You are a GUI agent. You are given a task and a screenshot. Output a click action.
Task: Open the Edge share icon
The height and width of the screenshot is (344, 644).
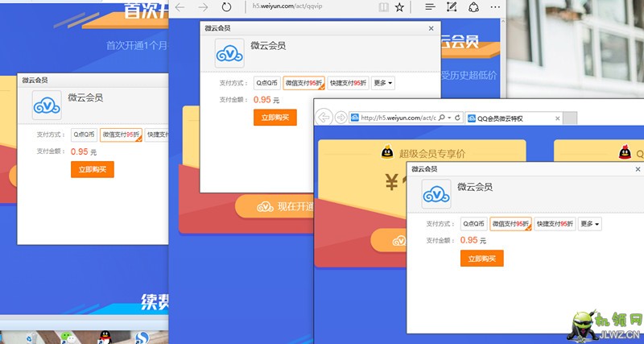[473, 7]
